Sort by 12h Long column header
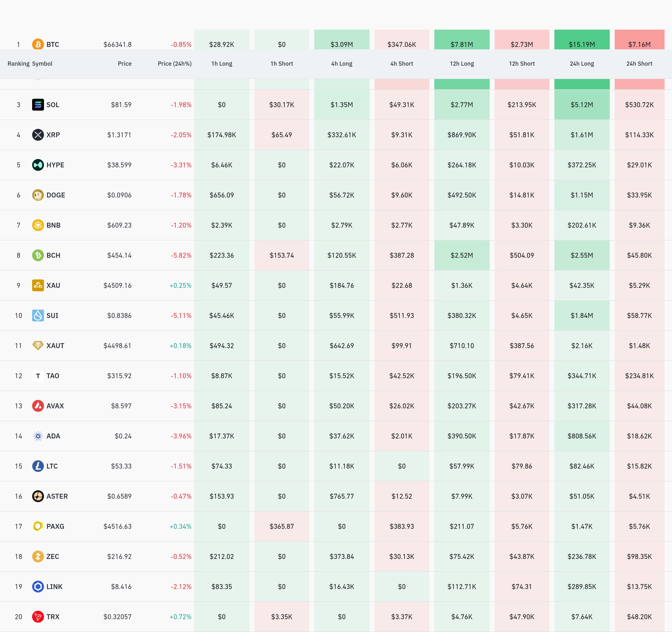The image size is (672, 632). tap(462, 63)
